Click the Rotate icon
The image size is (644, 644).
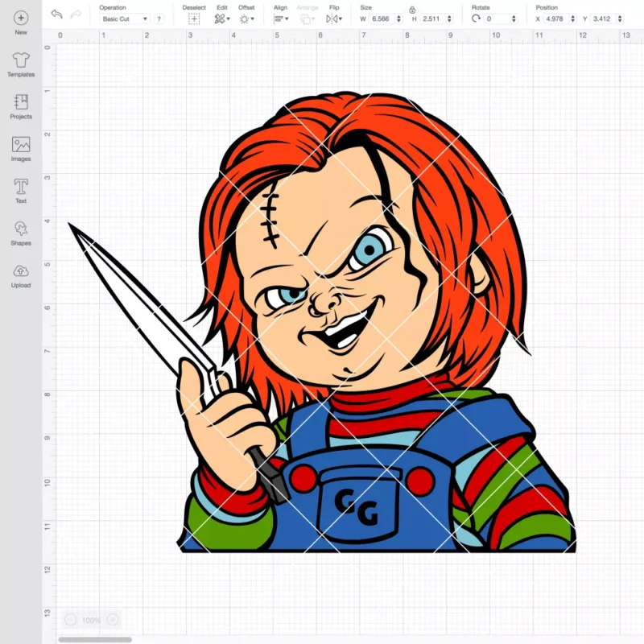click(476, 19)
